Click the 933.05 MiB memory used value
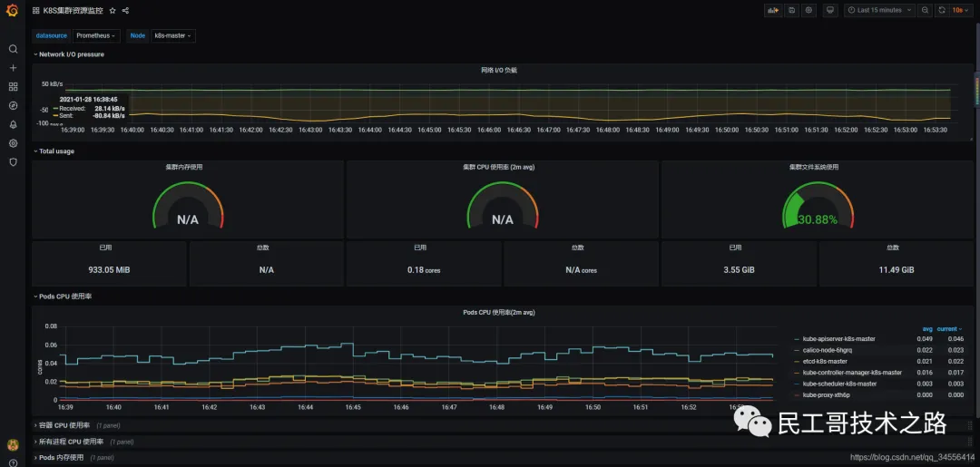Image resolution: width=980 pixels, height=467 pixels. pyautogui.click(x=110, y=270)
